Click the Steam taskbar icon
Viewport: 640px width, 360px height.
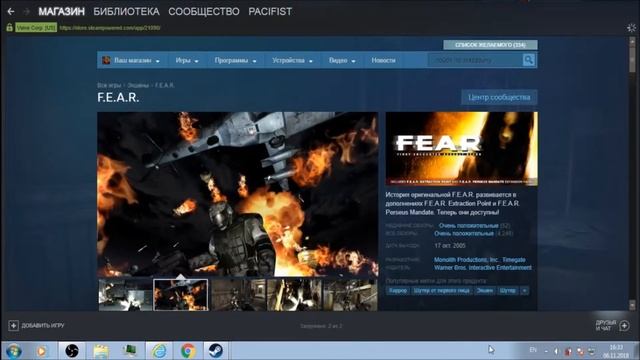[x=216, y=351]
